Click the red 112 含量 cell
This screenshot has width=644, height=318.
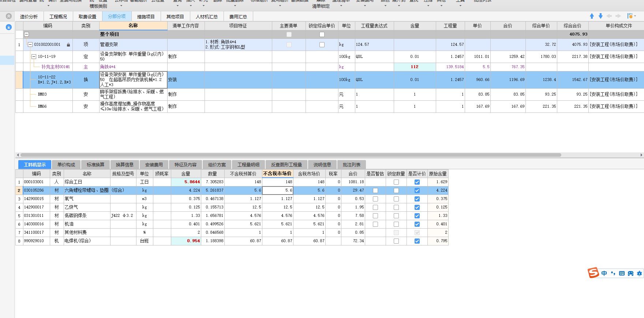tap(415, 67)
